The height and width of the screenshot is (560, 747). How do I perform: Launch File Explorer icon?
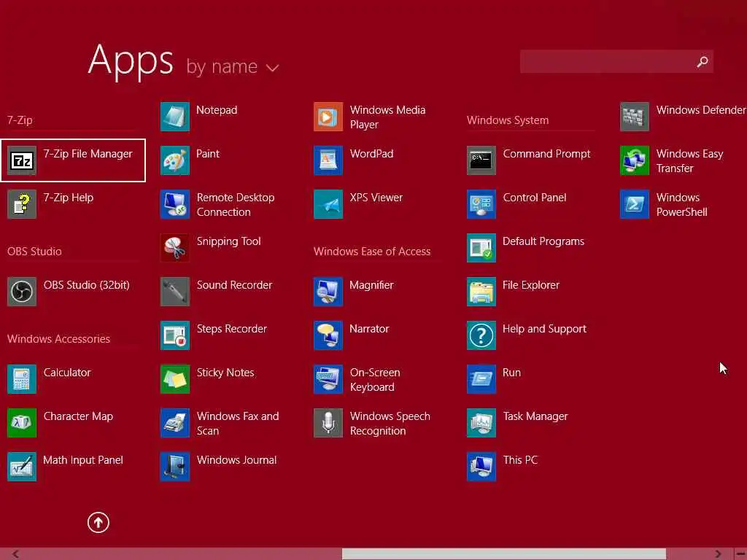481,292
